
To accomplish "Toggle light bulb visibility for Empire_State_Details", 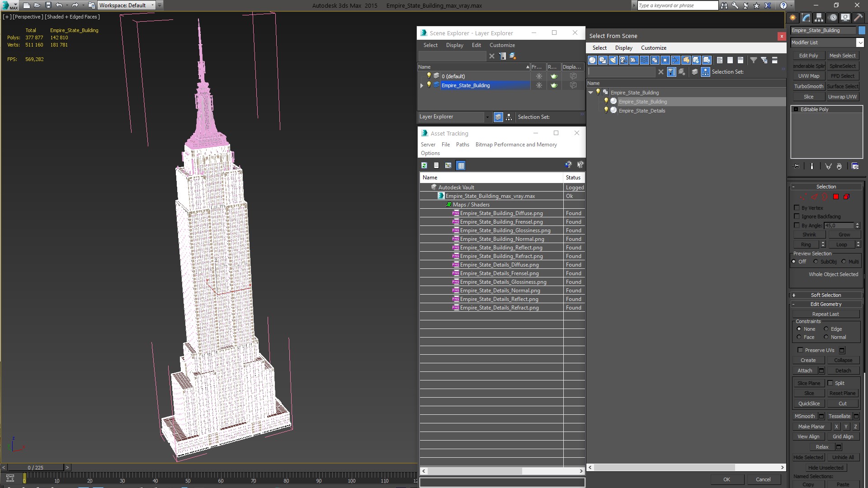I will (x=606, y=110).
